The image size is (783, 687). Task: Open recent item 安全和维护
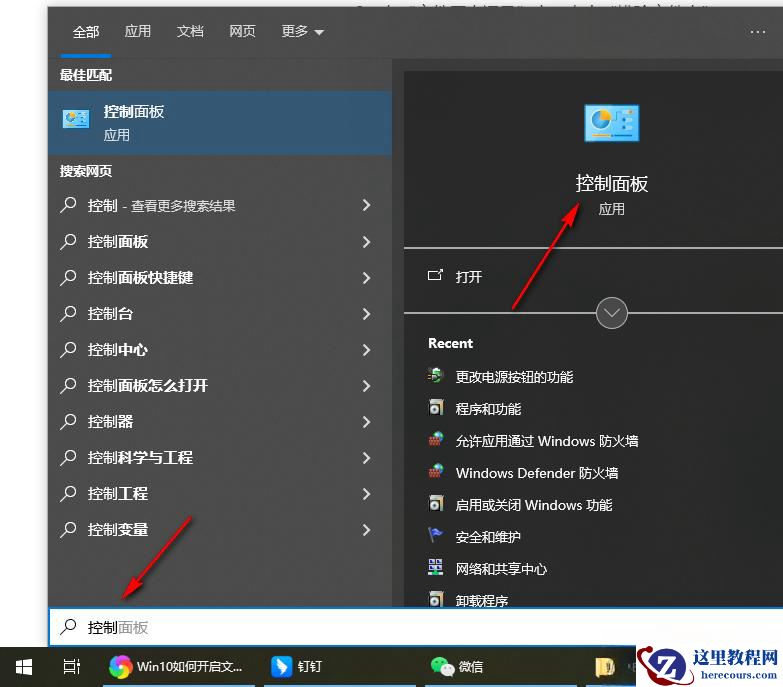click(488, 537)
